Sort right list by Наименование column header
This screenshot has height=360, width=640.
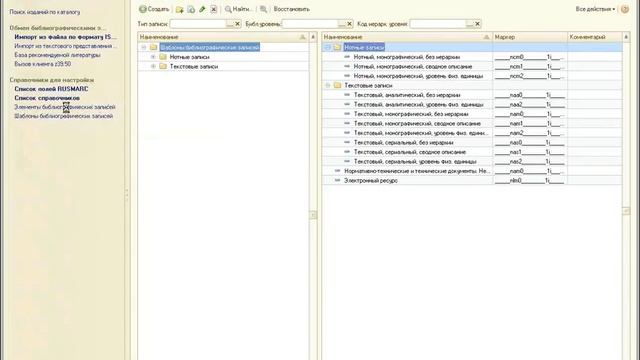click(407, 37)
